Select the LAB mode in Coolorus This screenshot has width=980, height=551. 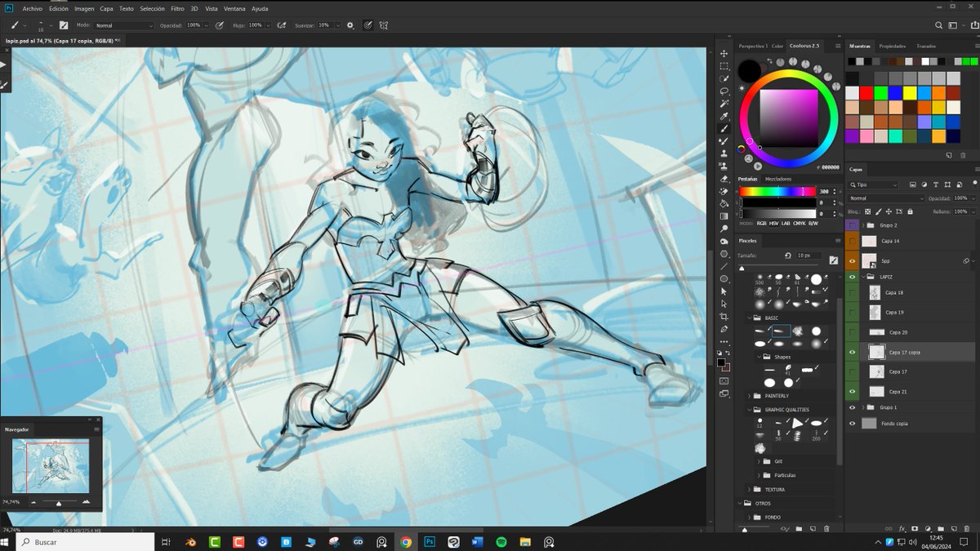coord(786,223)
